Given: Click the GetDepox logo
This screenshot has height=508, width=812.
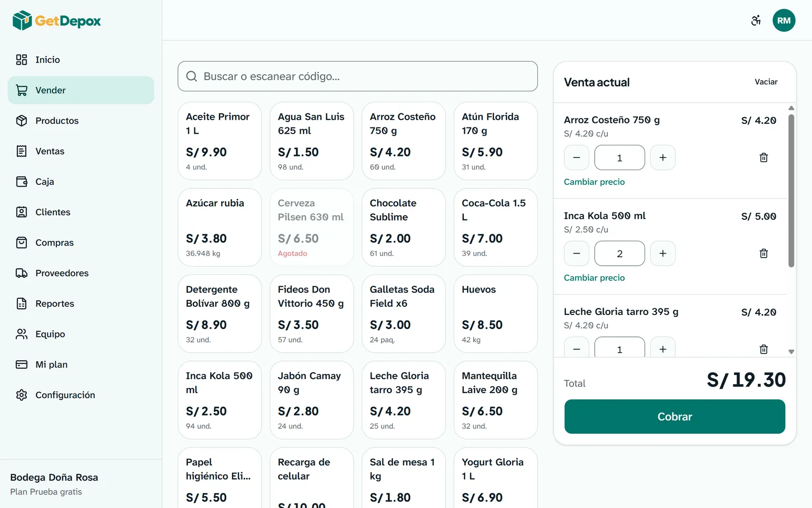Looking at the screenshot, I should [57, 21].
